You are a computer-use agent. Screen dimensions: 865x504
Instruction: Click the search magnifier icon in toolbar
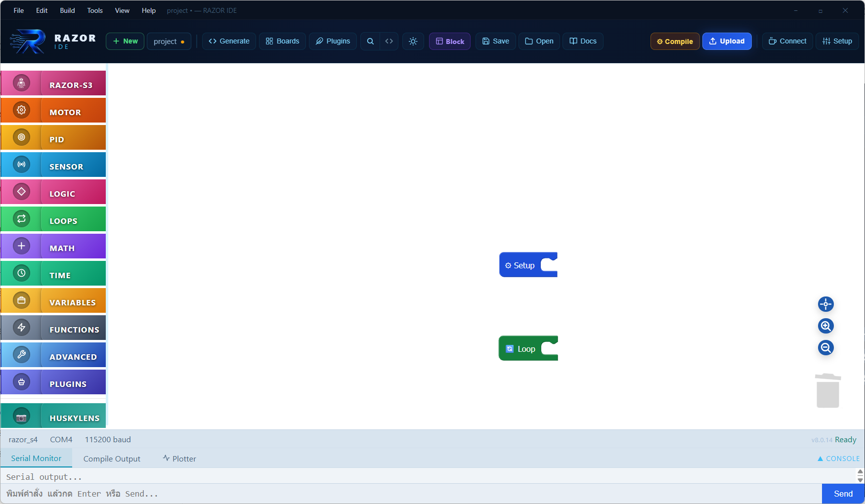[x=370, y=41]
